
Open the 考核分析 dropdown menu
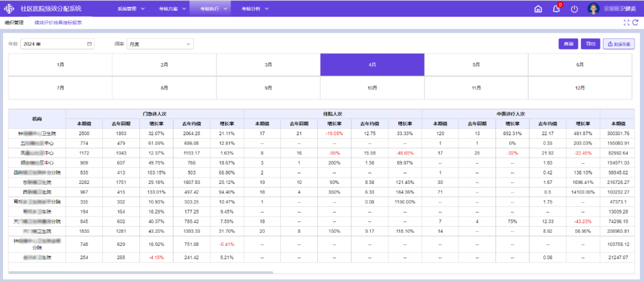pyautogui.click(x=255, y=9)
